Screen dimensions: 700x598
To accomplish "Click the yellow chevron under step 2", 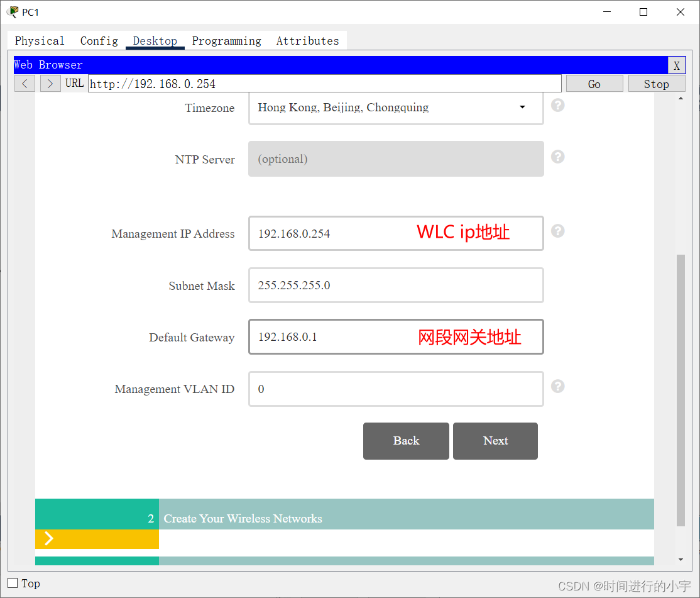I will 49,538.
